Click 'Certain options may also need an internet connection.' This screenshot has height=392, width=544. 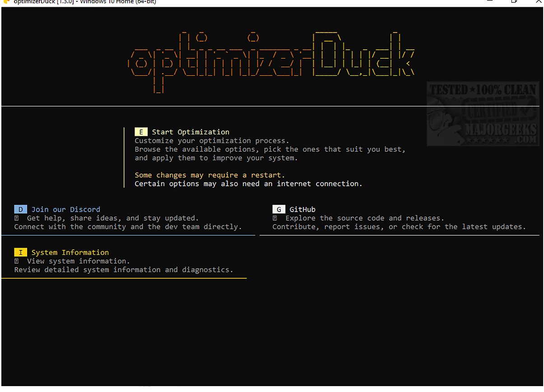tap(248, 184)
